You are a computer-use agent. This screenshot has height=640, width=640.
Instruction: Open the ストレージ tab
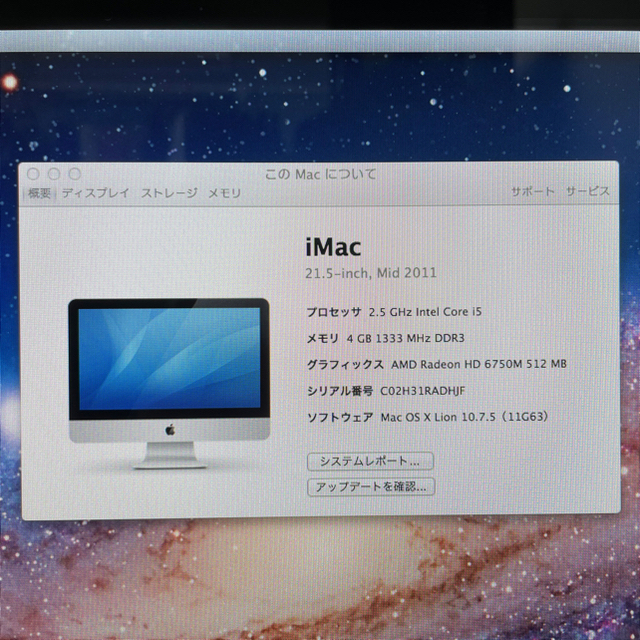click(169, 193)
